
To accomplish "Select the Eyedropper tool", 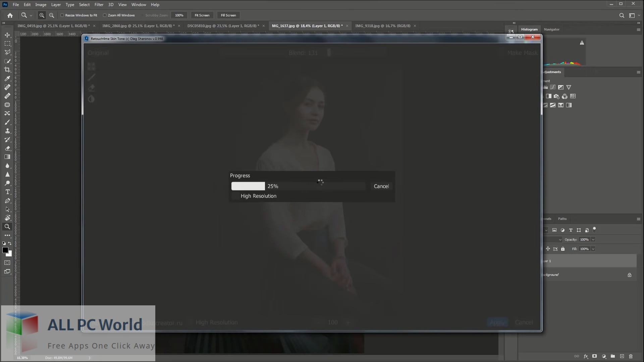I will pyautogui.click(x=7, y=78).
